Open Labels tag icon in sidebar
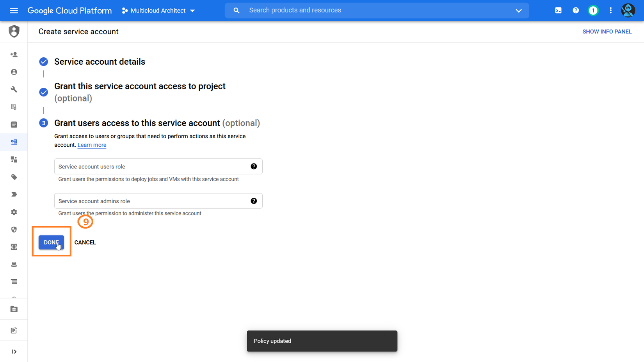 [14, 177]
